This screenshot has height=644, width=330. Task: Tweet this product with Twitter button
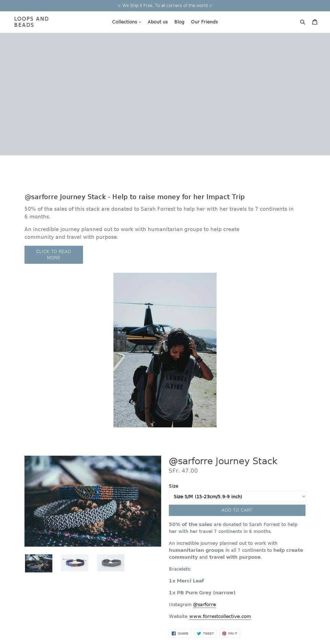[205, 633]
